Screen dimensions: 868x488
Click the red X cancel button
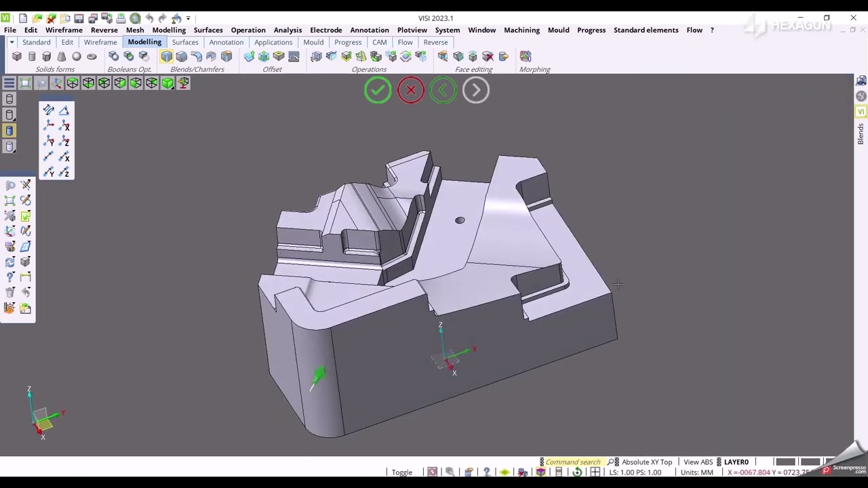(411, 90)
